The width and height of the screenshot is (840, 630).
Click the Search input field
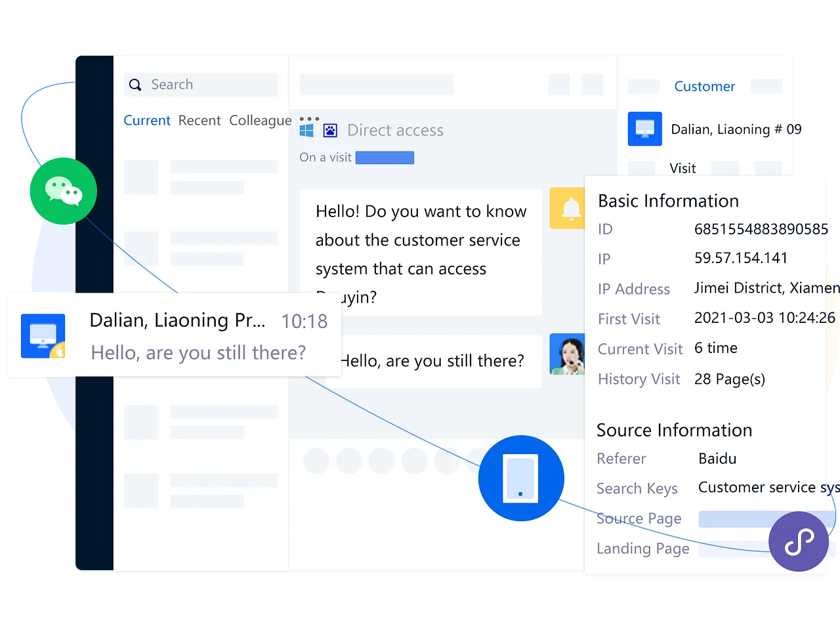tap(210, 85)
